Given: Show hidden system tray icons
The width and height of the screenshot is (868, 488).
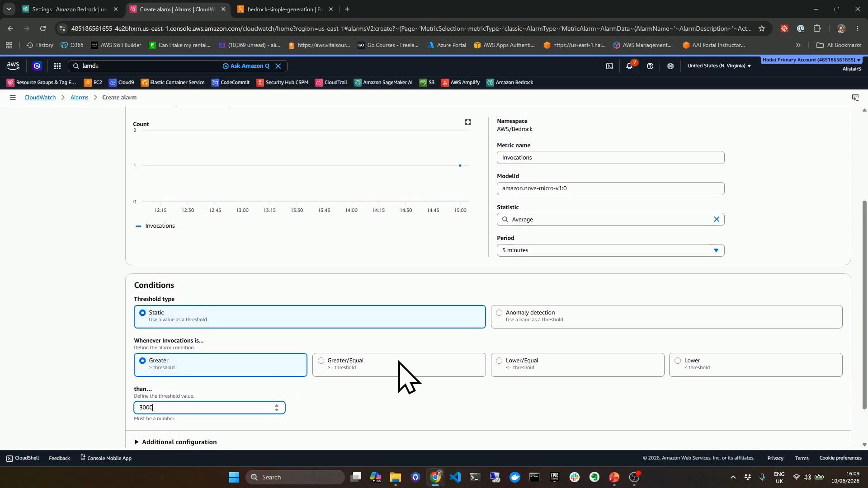Looking at the screenshot, I should click(733, 477).
